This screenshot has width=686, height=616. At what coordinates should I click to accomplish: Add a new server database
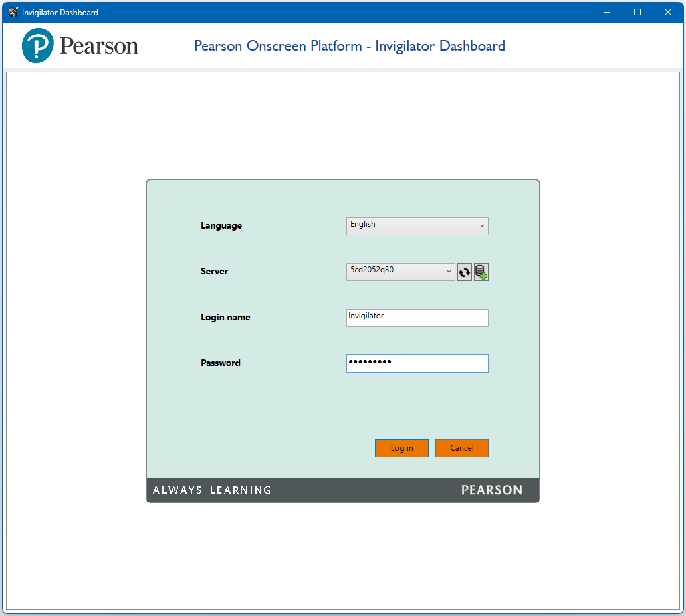pyautogui.click(x=480, y=272)
